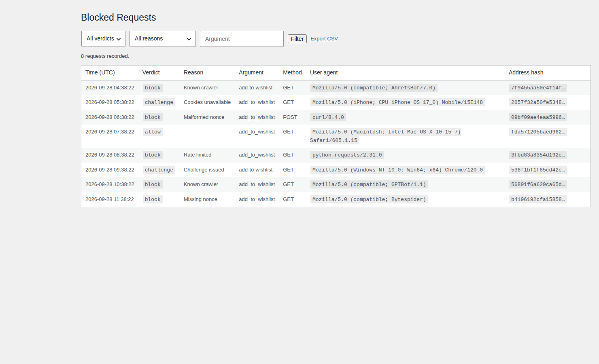
Task: Click the Blocked Requests page heading
Action: pos(118,17)
